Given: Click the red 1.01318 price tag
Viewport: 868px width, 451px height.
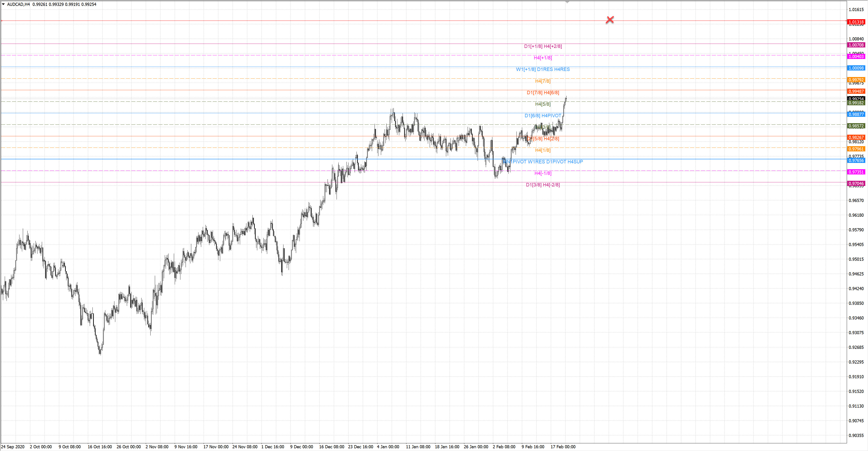Looking at the screenshot, I should point(856,22).
